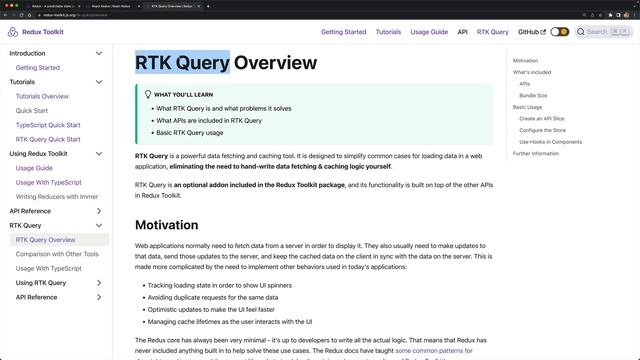Jump to Basic Usage in table of contents

pyautogui.click(x=527, y=107)
